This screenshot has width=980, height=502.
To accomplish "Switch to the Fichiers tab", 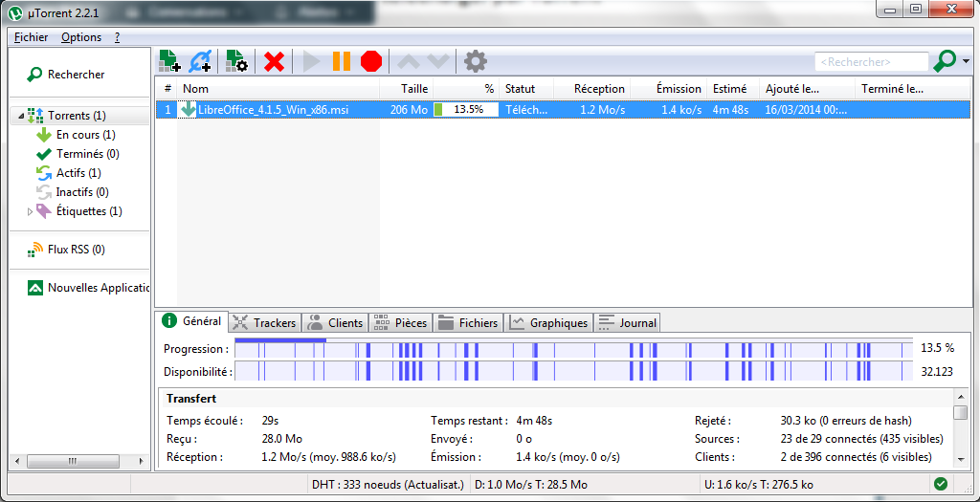I will coord(468,323).
